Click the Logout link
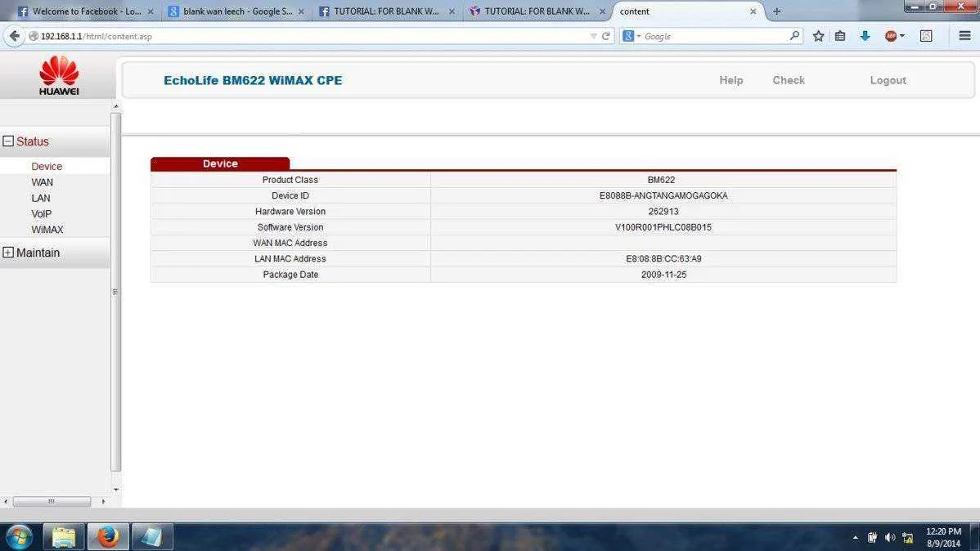 (888, 80)
